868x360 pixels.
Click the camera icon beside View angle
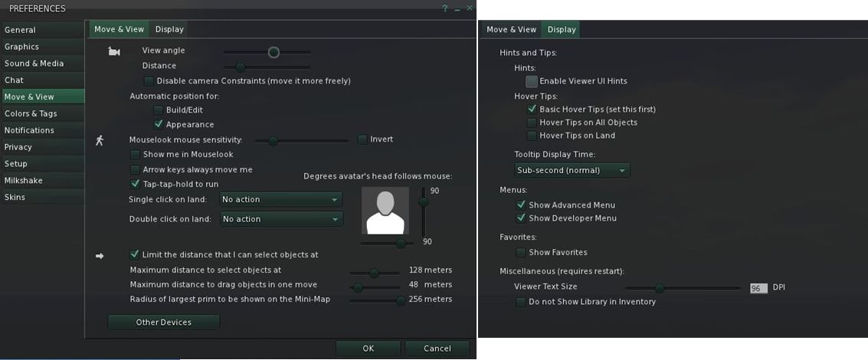pos(114,52)
